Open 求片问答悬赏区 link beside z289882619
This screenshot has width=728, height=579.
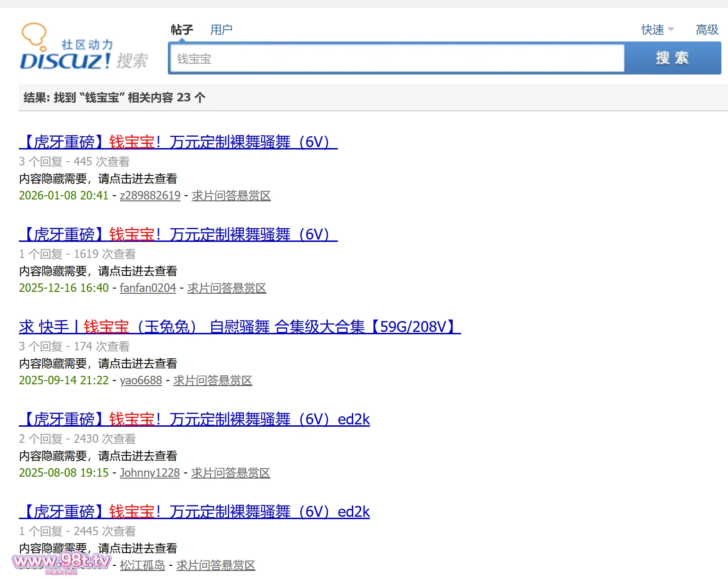coord(231,196)
